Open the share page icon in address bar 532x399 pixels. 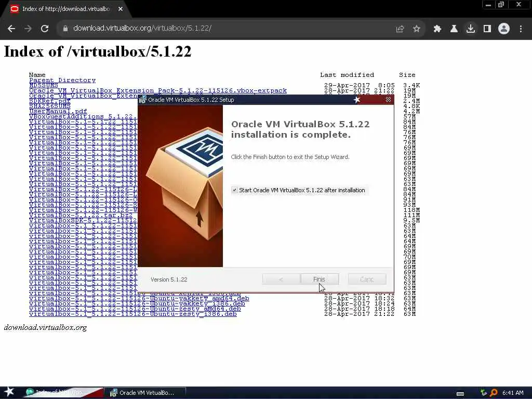coord(400,29)
